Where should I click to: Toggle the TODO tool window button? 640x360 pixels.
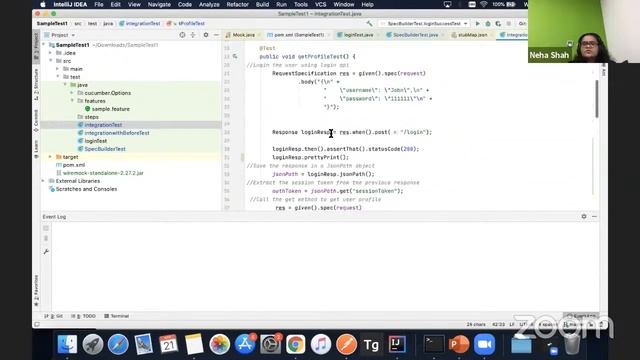tap(83, 316)
